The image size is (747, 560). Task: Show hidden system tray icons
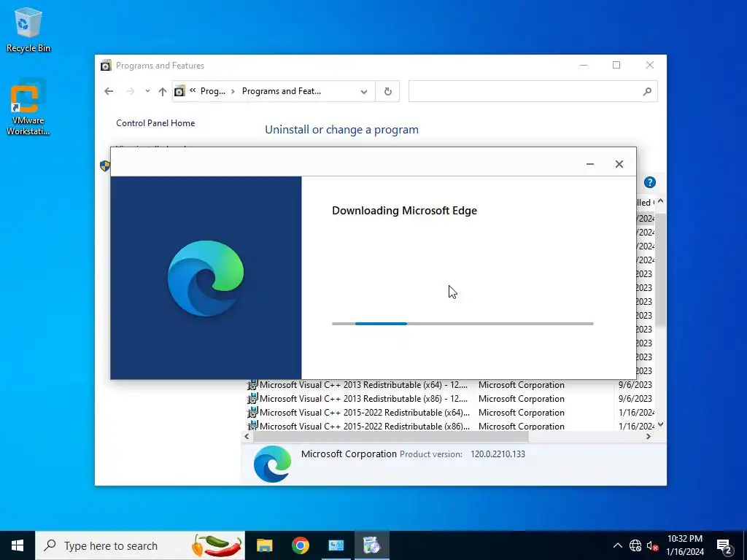tap(617, 545)
